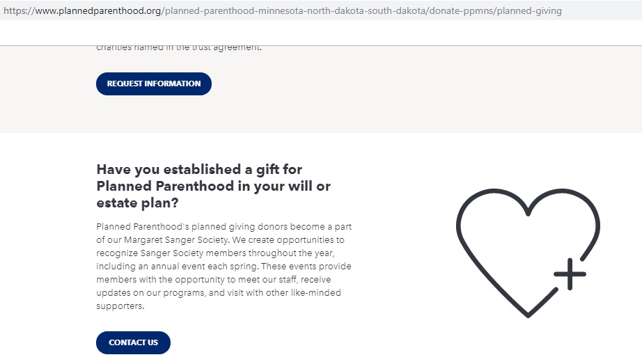
Task: Click the minnesota-north-dakota-south-dakota URL segment
Action: point(342,10)
